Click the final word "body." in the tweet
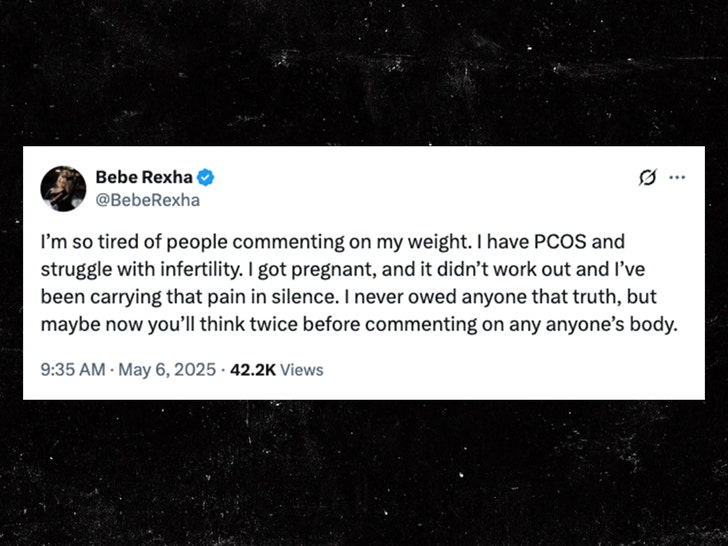 tap(645, 324)
